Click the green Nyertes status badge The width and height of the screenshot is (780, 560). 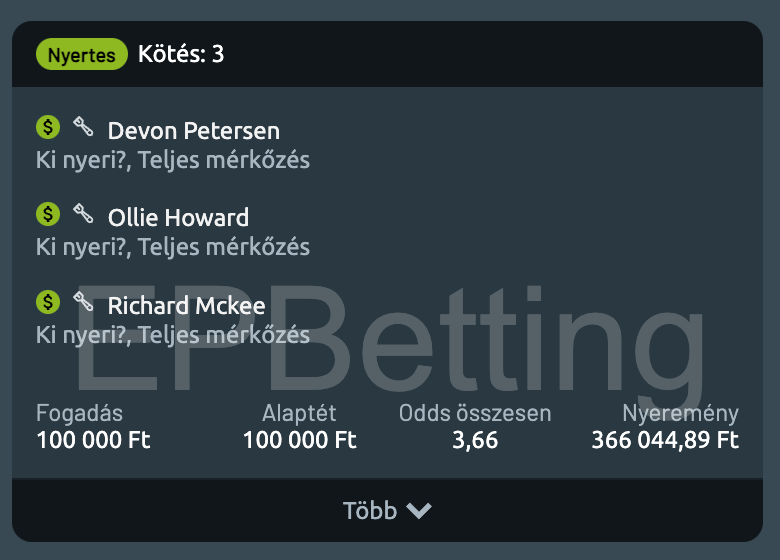pos(82,55)
